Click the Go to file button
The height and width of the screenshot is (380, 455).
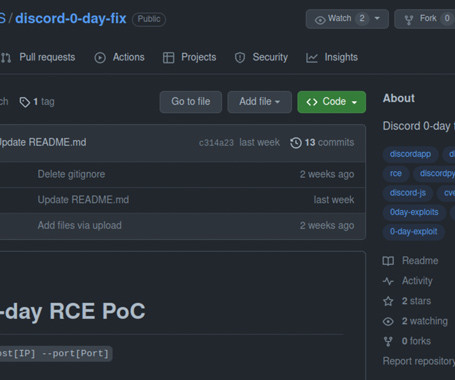(191, 102)
